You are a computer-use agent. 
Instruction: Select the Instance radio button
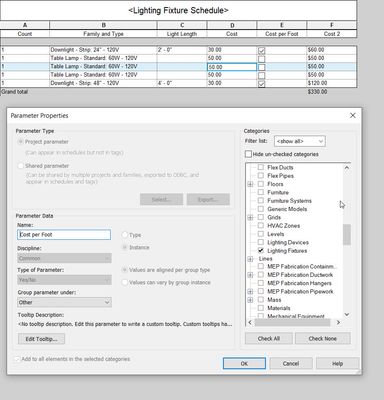(x=125, y=247)
